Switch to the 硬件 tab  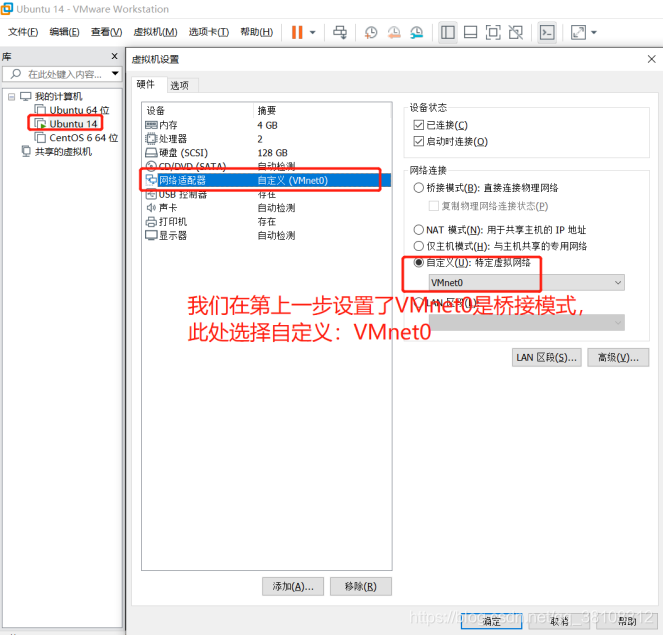(145, 85)
